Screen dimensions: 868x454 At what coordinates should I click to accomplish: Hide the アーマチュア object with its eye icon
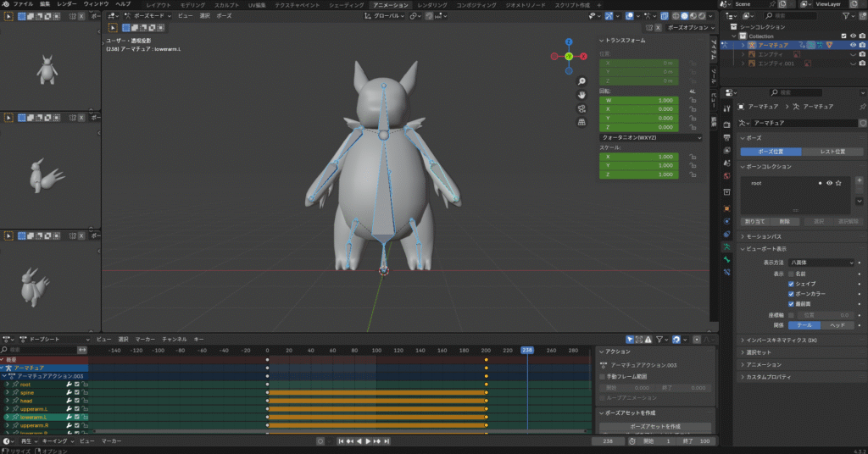coord(853,45)
